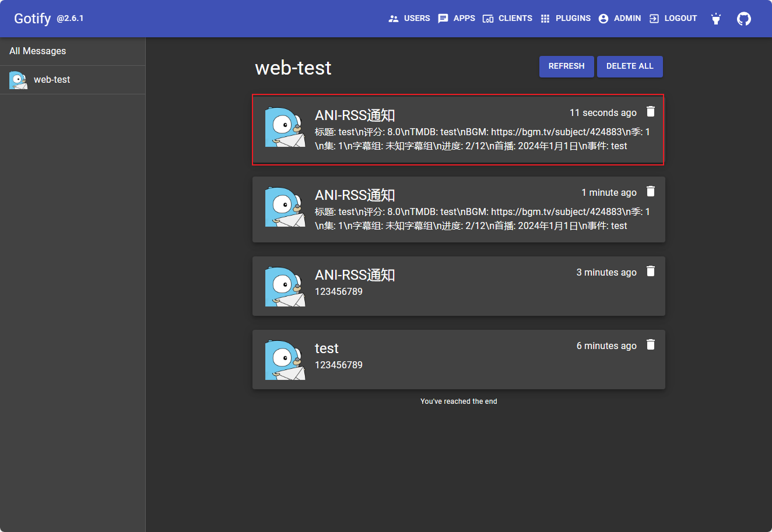Screen dimensions: 772x532
Task: Click '123456789' under the test message
Action: tap(339, 365)
